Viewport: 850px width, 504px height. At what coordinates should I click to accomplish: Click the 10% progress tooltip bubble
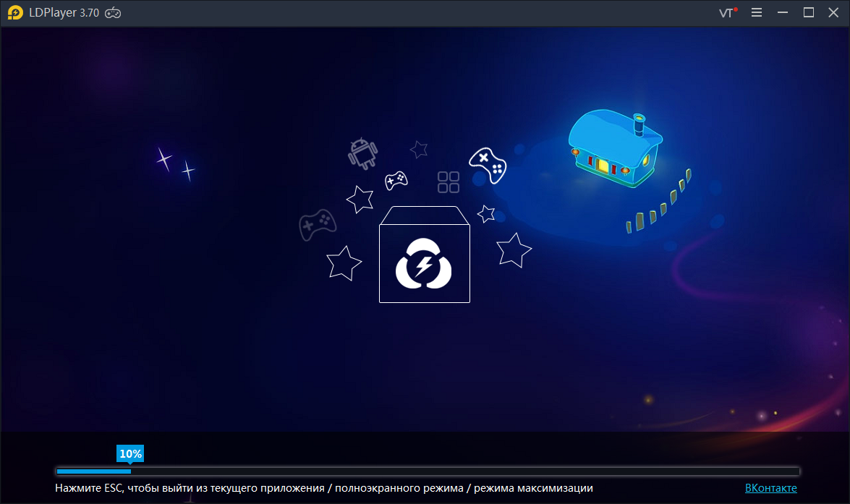(x=130, y=453)
